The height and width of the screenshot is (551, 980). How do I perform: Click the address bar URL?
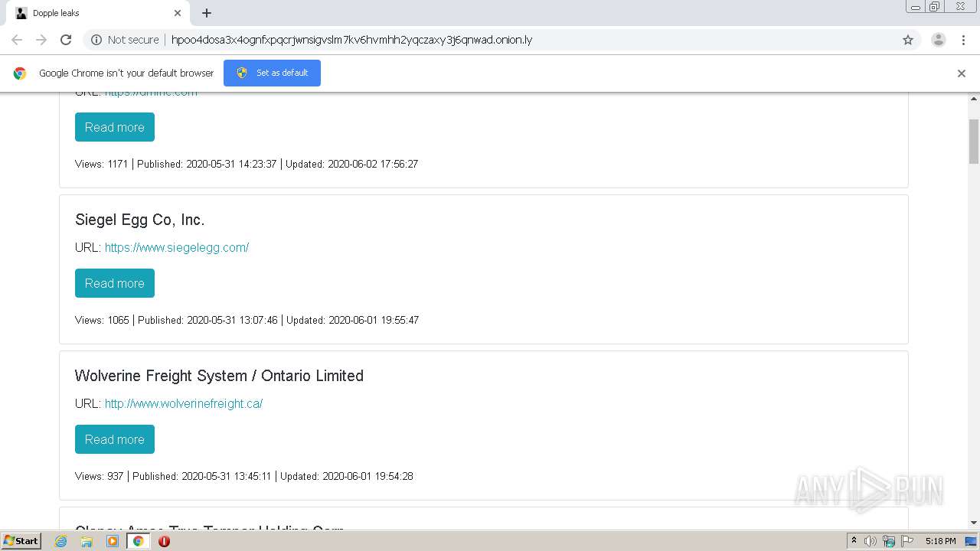[x=351, y=40]
